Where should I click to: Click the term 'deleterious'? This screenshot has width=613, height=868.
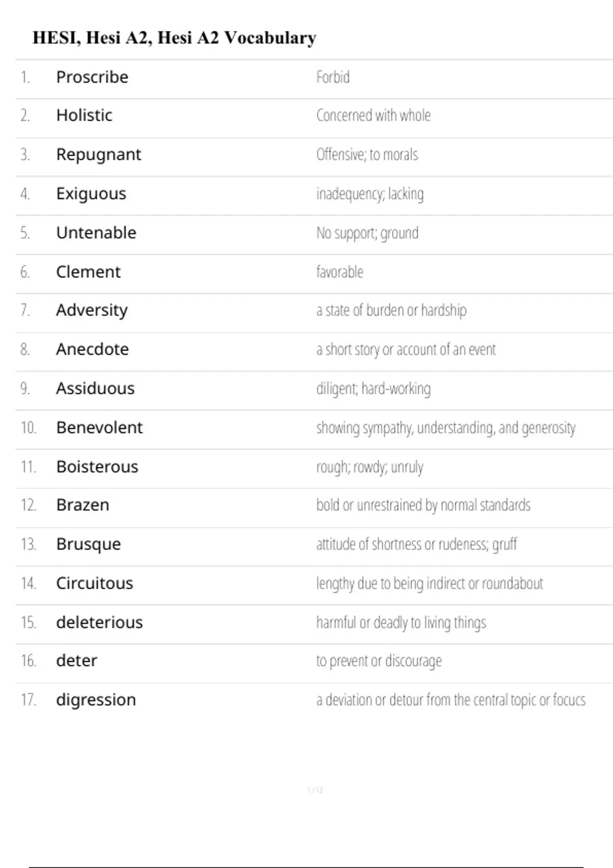tap(99, 622)
